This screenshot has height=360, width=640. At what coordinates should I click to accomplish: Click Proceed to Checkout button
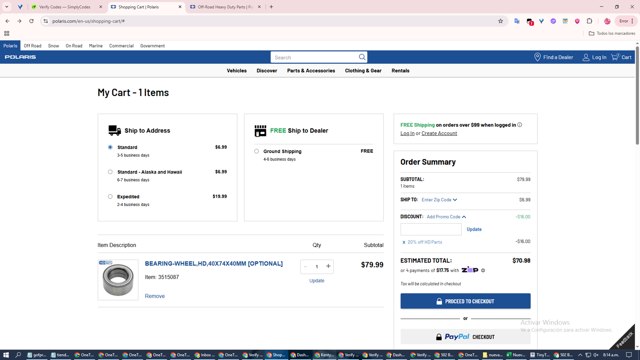465,301
